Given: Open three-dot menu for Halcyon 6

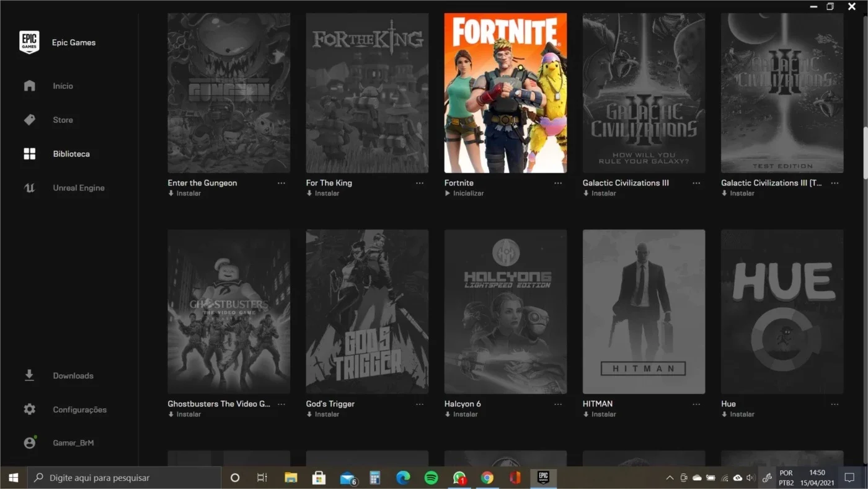Looking at the screenshot, I should (x=558, y=404).
